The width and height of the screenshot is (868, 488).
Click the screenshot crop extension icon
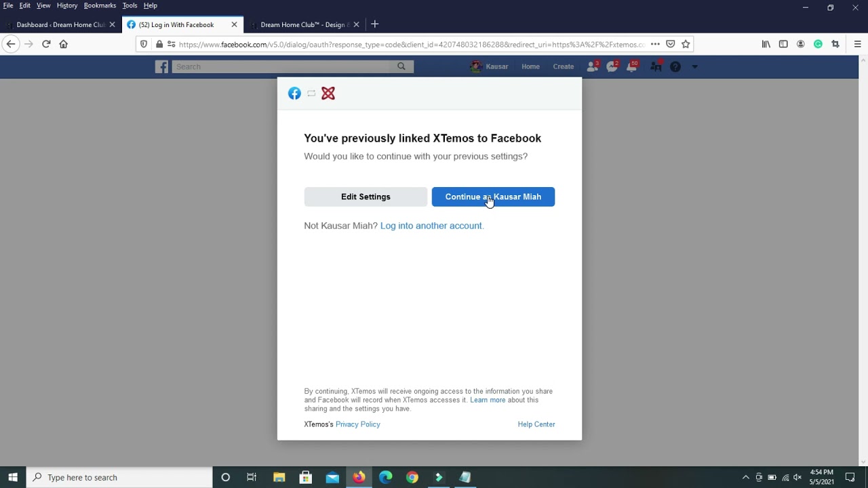[x=835, y=44]
